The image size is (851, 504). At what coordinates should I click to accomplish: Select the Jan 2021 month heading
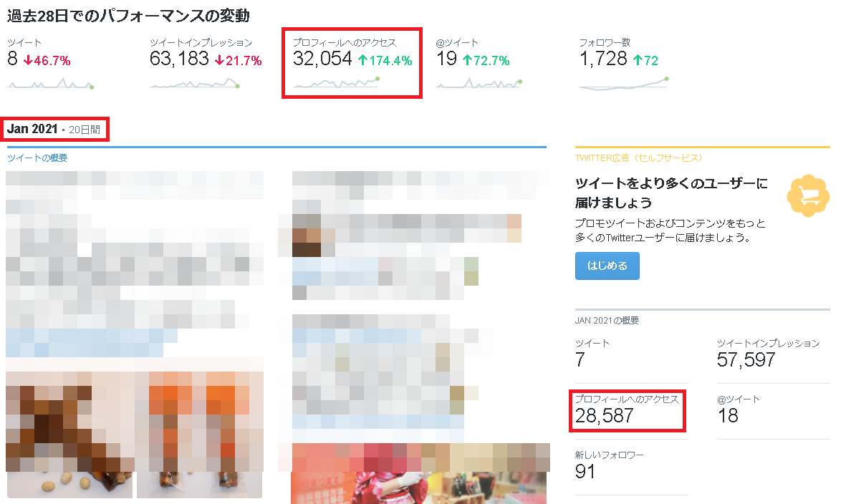click(32, 129)
